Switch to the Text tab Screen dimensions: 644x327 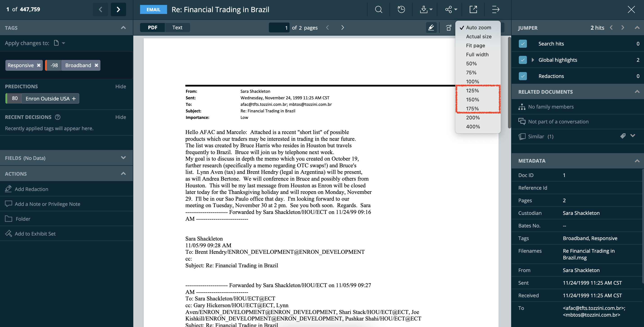[177, 27]
